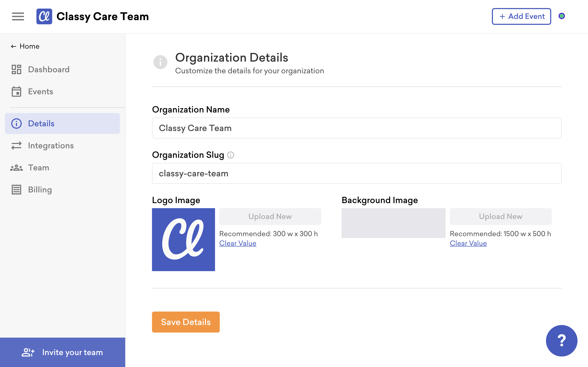Viewport: 588px width, 367px height.
Task: Select Details in the sidebar
Action: (x=63, y=123)
